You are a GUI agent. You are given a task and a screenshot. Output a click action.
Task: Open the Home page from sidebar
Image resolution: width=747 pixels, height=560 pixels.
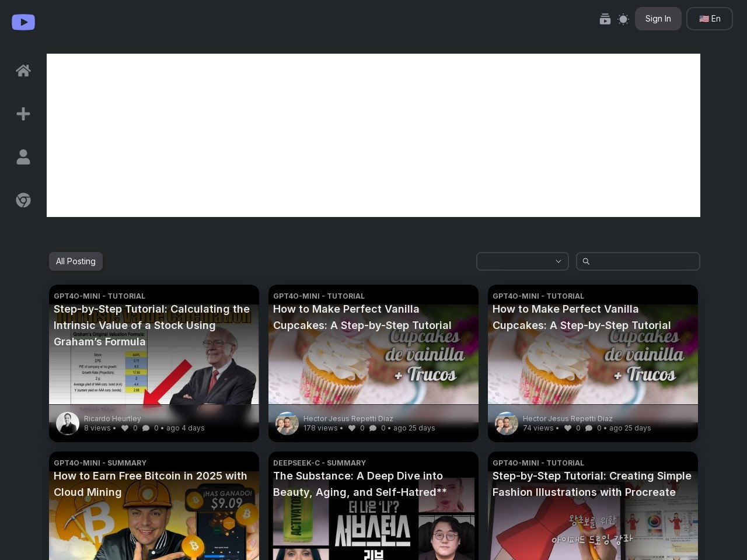pyautogui.click(x=23, y=71)
